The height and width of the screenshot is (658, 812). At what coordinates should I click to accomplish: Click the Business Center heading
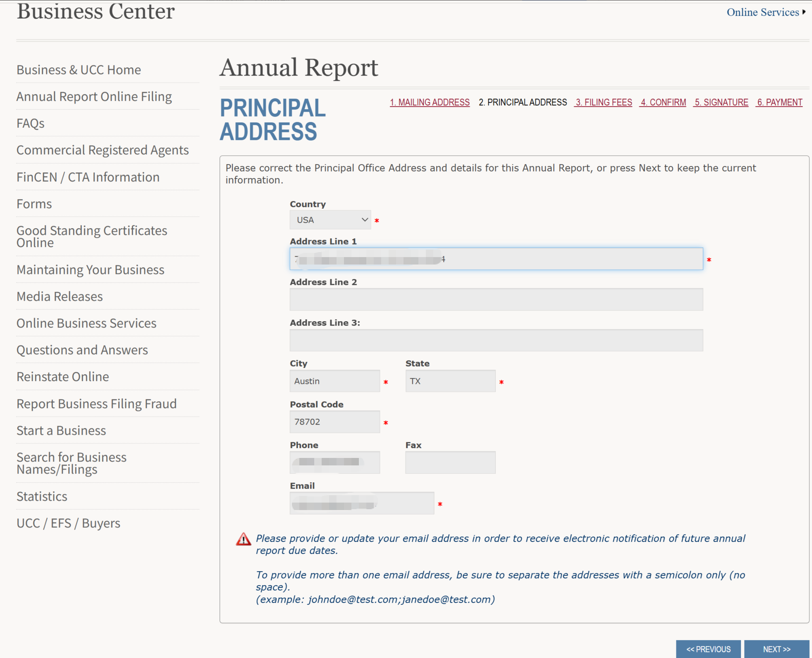(x=96, y=11)
